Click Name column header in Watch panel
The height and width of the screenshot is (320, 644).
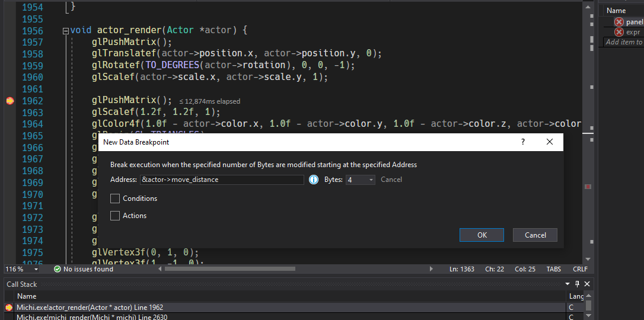click(x=616, y=11)
